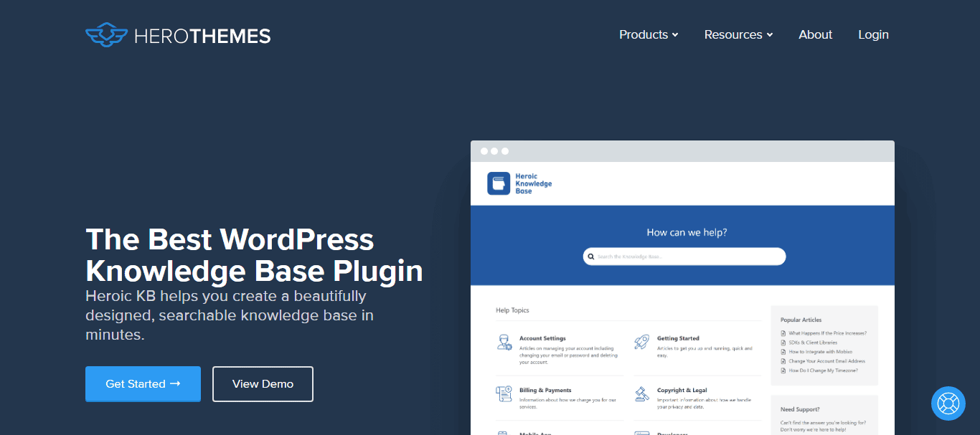
Task: Open the About page from navigation
Action: click(x=815, y=34)
